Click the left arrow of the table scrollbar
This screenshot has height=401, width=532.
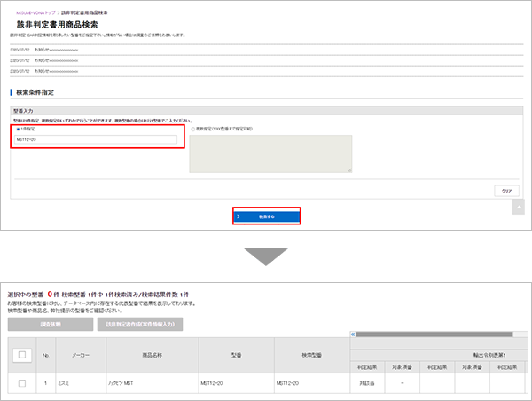(x=355, y=334)
